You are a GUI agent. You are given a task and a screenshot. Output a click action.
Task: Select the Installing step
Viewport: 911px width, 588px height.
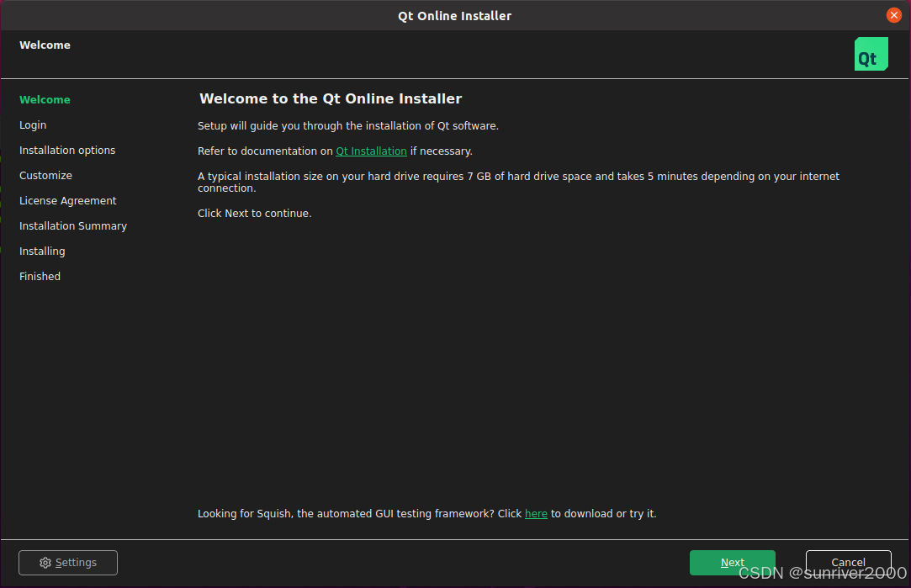[x=42, y=251]
